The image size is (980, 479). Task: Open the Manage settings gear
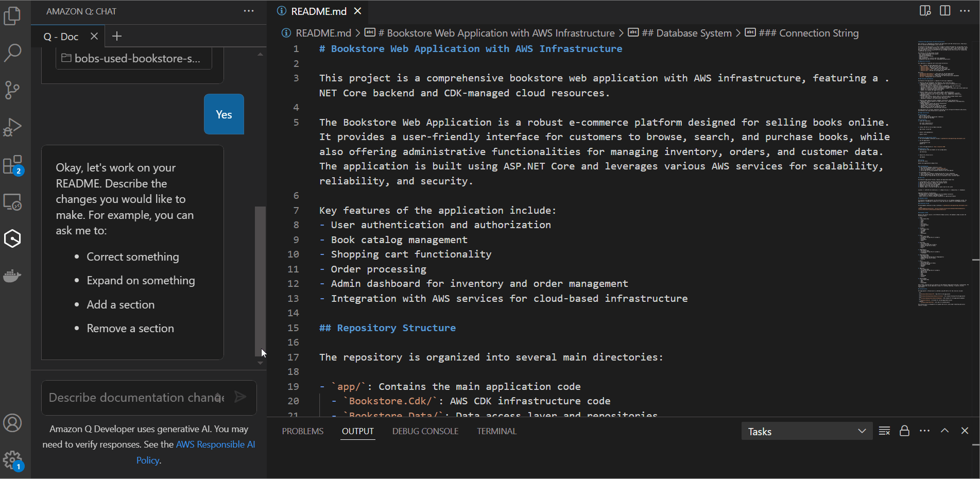tap(12, 460)
